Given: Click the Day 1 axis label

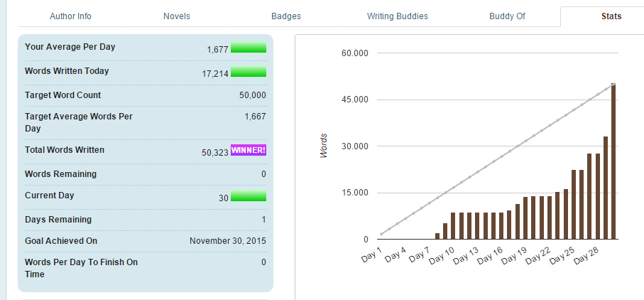Looking at the screenshot, I should [372, 255].
